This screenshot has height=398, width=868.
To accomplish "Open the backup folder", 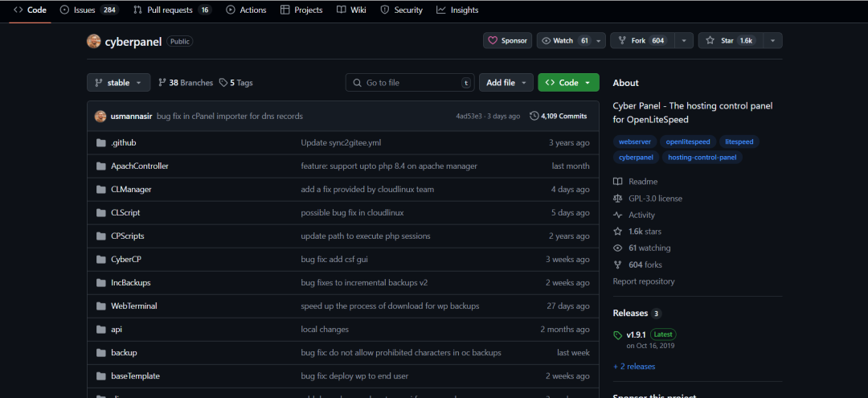I will 124,353.
